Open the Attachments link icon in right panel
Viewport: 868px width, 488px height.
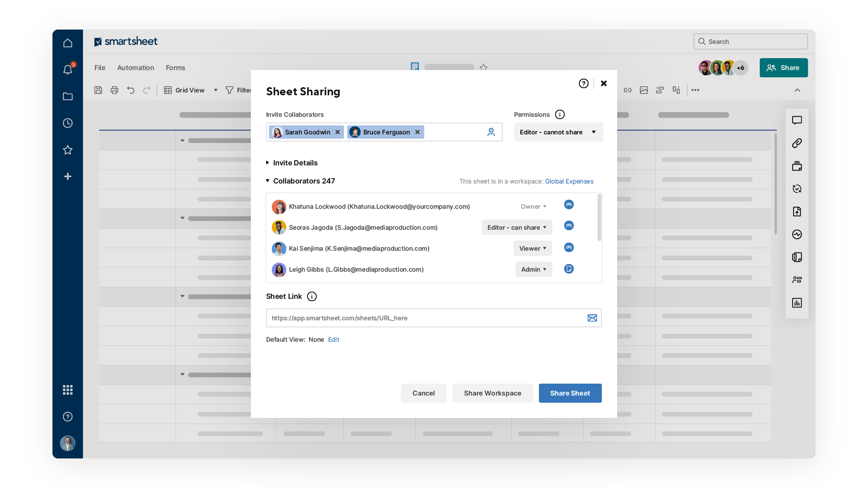[796, 143]
